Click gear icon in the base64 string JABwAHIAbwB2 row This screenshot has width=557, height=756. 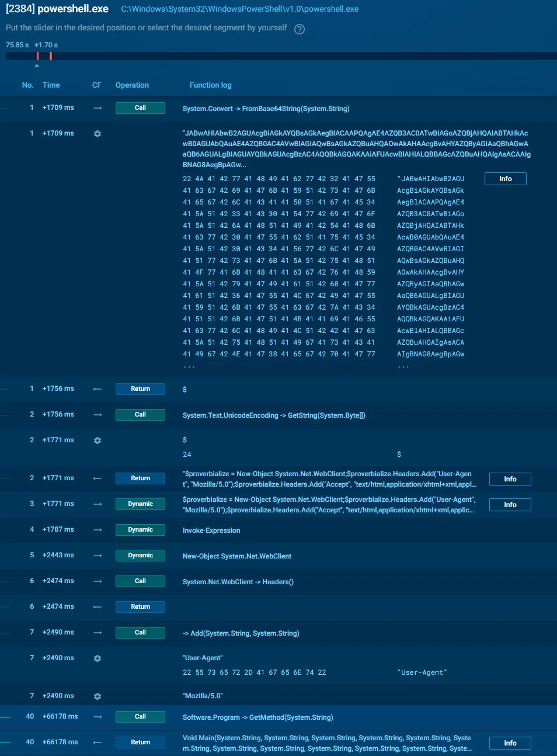[98, 134]
